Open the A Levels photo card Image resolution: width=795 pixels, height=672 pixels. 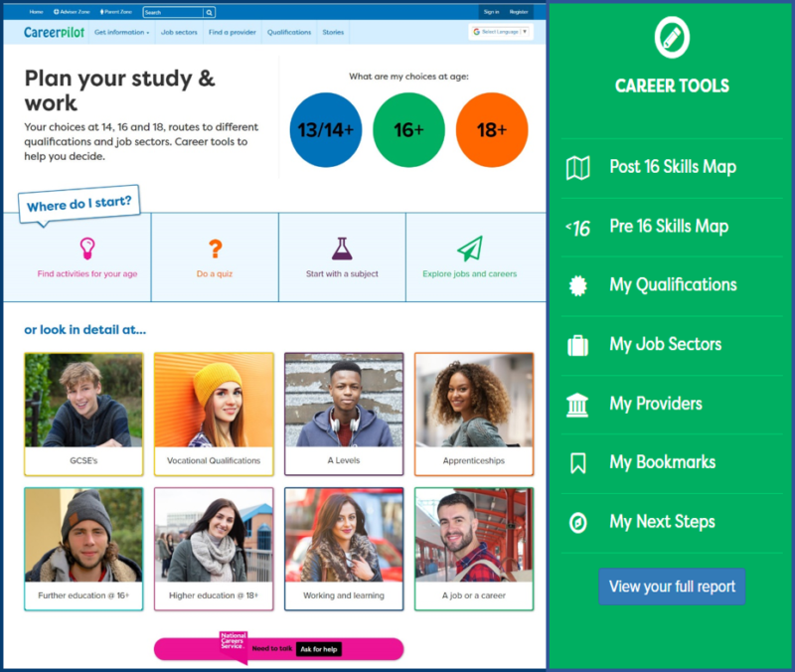(x=344, y=415)
